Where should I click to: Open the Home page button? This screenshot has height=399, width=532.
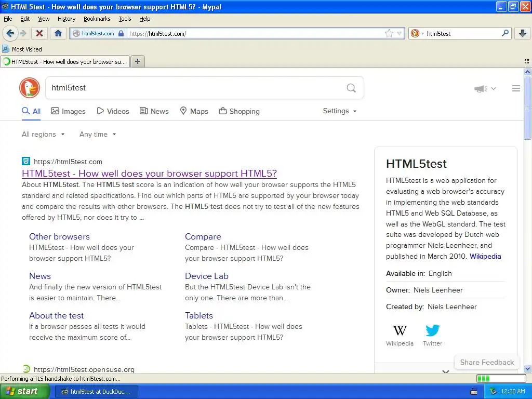[x=58, y=33]
